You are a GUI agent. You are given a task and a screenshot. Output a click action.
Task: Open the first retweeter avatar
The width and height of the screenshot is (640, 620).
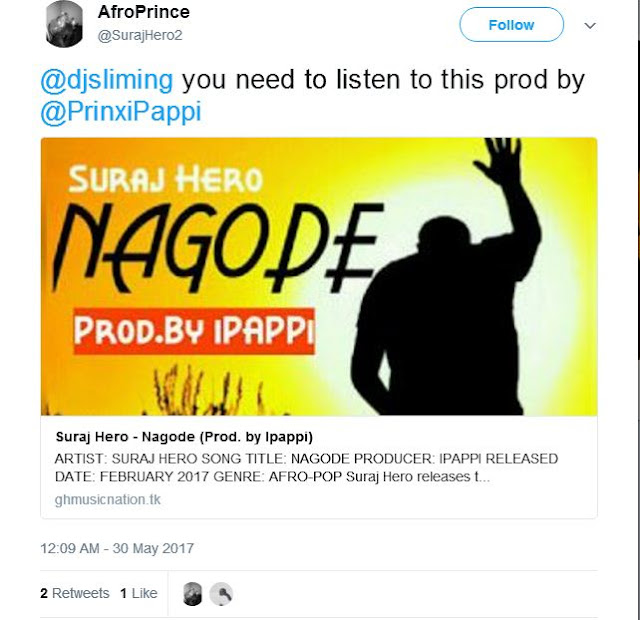pyautogui.click(x=192, y=594)
